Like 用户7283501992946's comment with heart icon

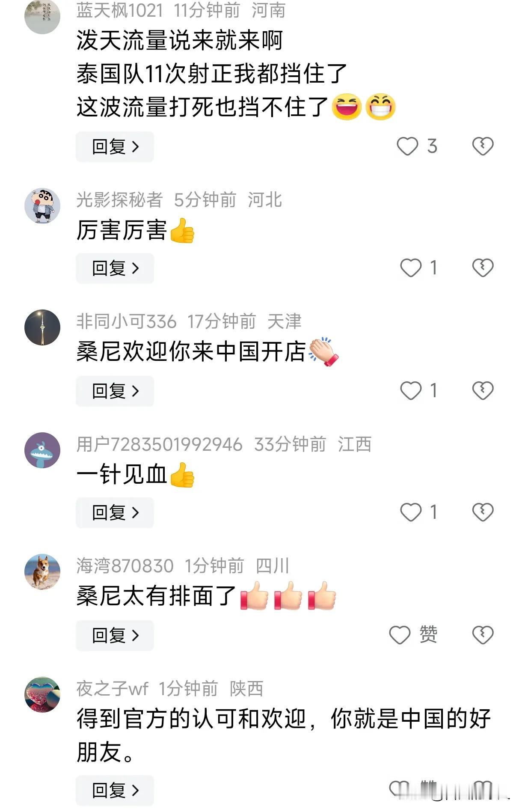click(411, 512)
